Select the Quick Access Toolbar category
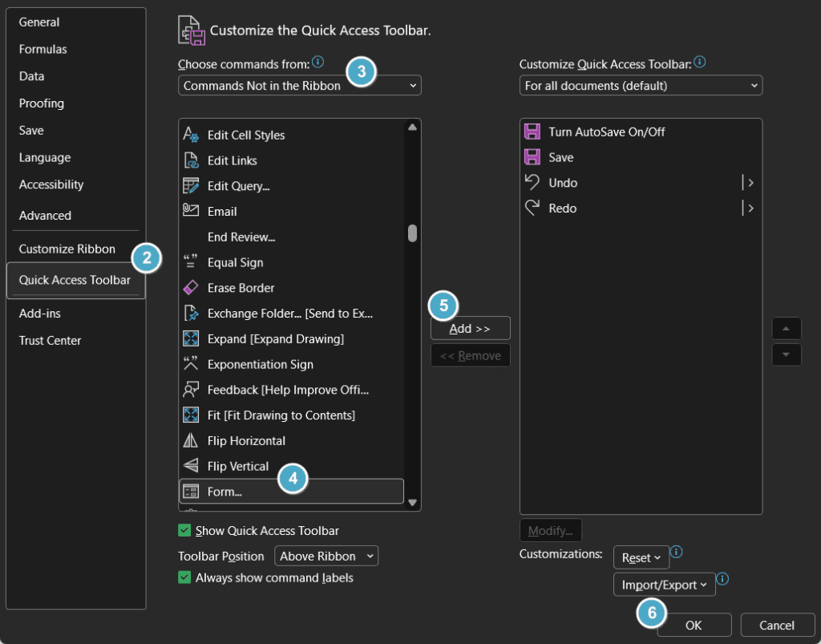Image resolution: width=821 pixels, height=644 pixels. tap(76, 280)
